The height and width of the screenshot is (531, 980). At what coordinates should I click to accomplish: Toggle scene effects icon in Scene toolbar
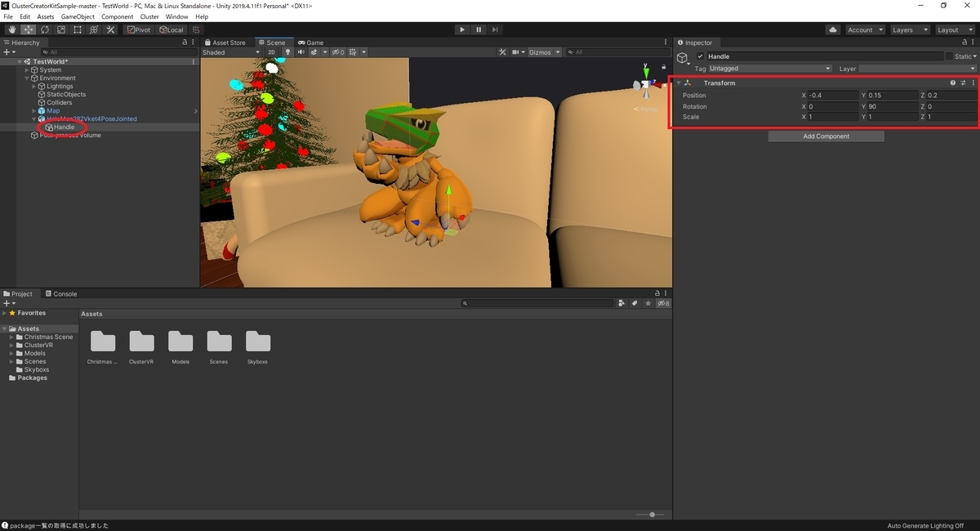tap(314, 52)
